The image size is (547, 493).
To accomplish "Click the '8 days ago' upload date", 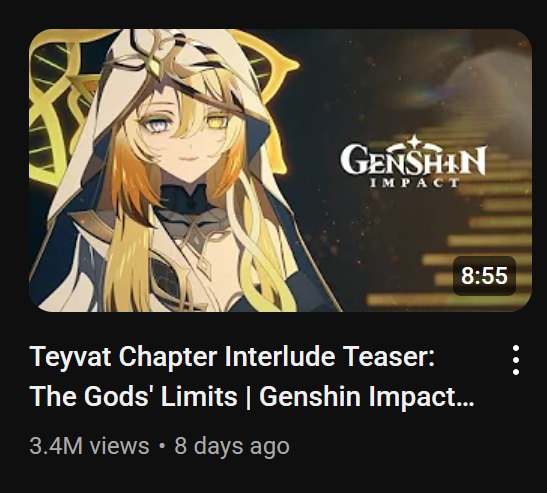I will click(x=232, y=446).
